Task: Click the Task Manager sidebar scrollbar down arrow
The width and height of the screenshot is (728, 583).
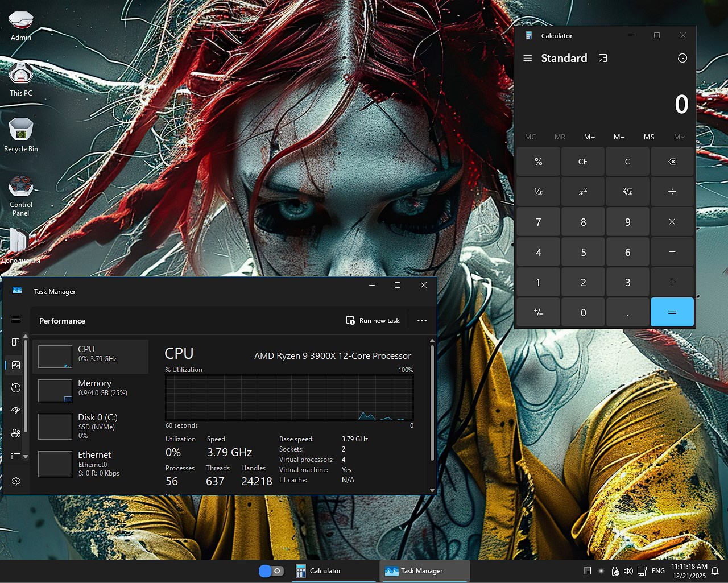Action: (x=26, y=456)
